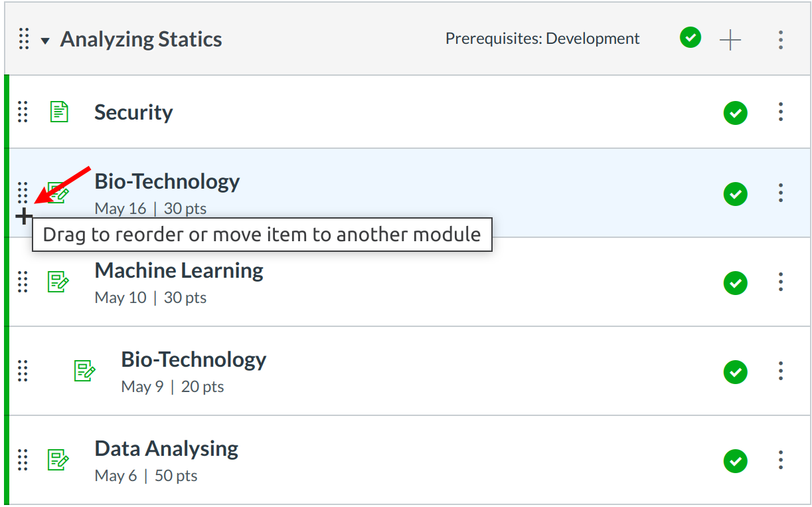Open options menu for Machine Learning
The height and width of the screenshot is (507, 812).
[x=781, y=282]
